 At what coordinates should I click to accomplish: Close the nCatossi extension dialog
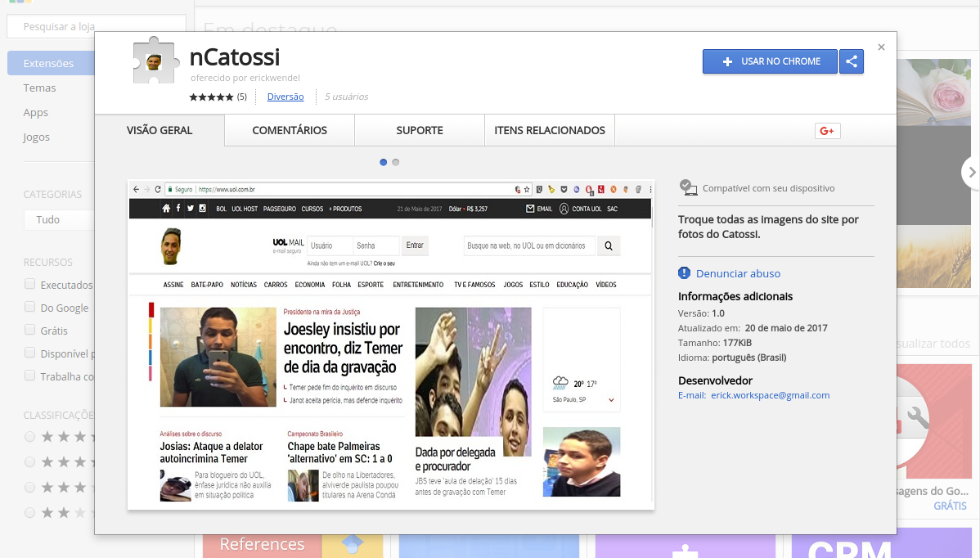click(x=881, y=47)
